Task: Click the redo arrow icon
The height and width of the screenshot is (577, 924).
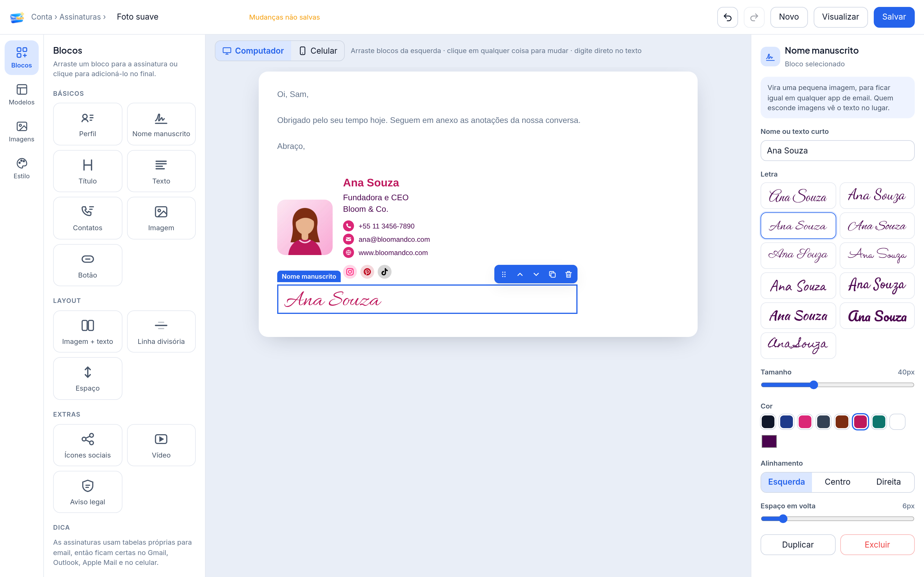Action: click(754, 17)
